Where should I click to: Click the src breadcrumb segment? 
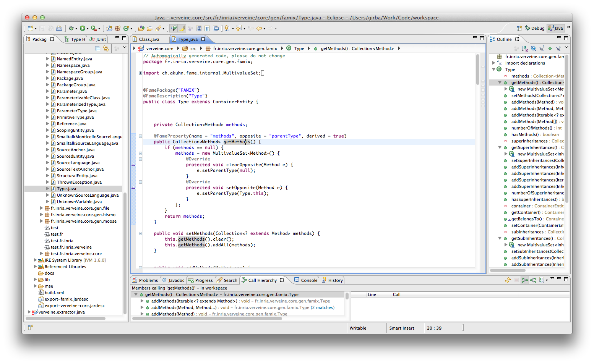point(193,49)
